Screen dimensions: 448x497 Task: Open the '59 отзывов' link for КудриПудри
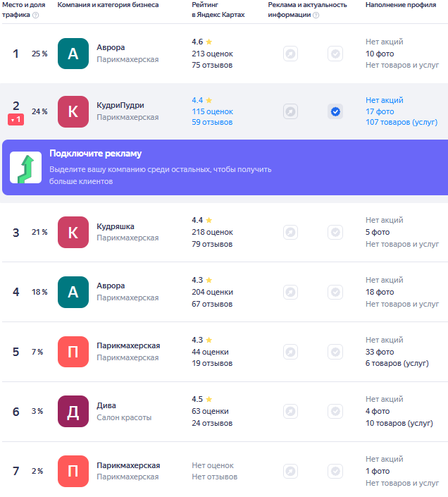[x=212, y=123]
